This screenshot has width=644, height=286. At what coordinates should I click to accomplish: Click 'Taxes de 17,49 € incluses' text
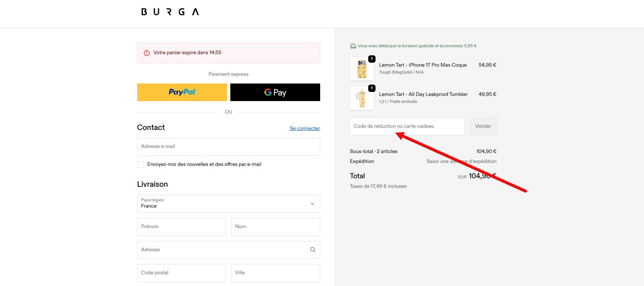click(378, 186)
